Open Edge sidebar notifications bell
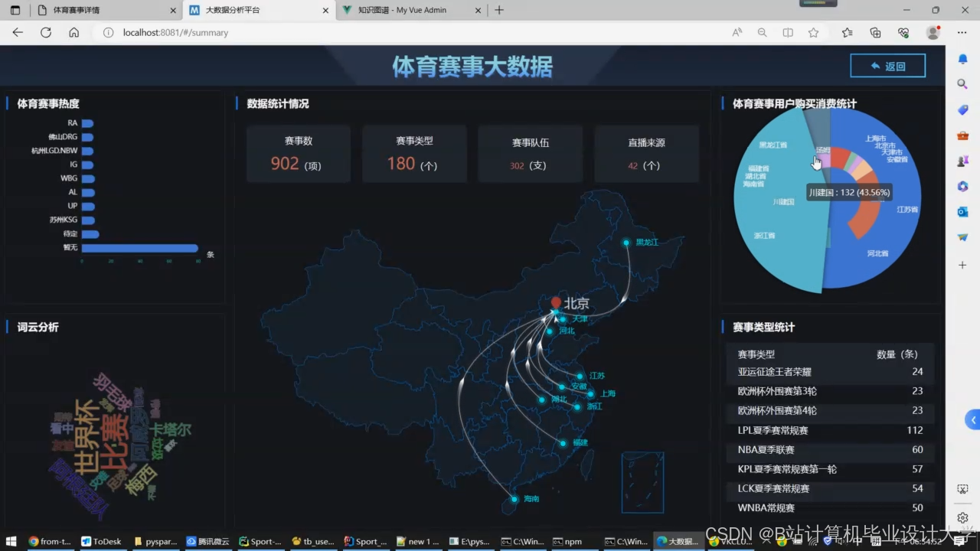980x551 pixels. pyautogui.click(x=963, y=59)
